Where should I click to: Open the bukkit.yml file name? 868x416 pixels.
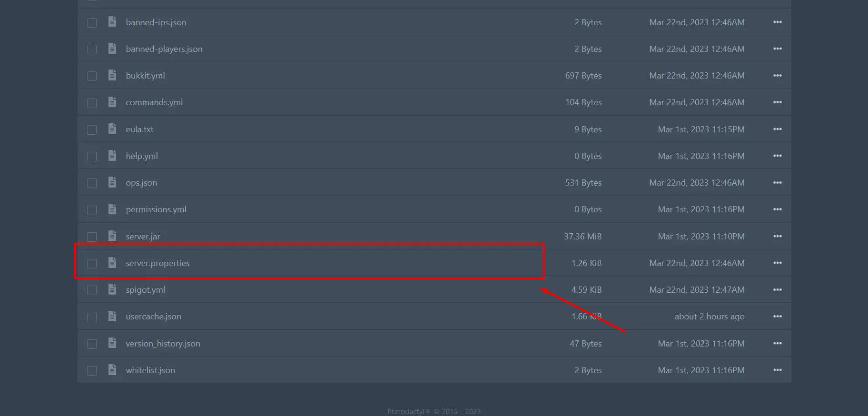(x=145, y=76)
